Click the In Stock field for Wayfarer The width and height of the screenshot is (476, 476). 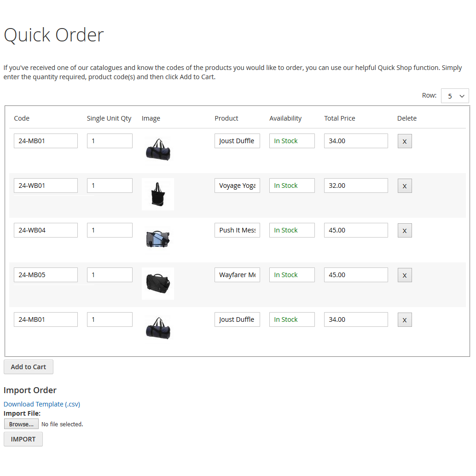click(x=292, y=275)
